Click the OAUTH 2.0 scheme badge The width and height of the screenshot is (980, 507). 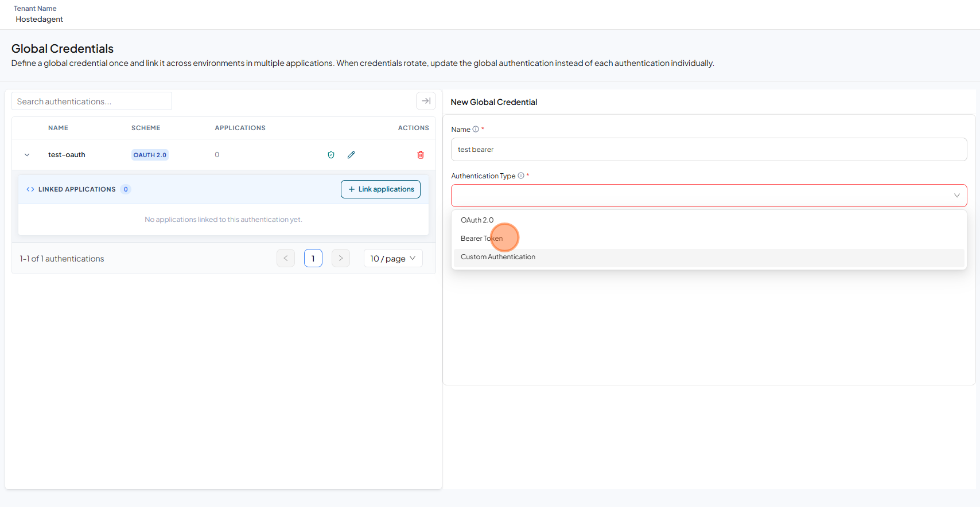coord(150,155)
